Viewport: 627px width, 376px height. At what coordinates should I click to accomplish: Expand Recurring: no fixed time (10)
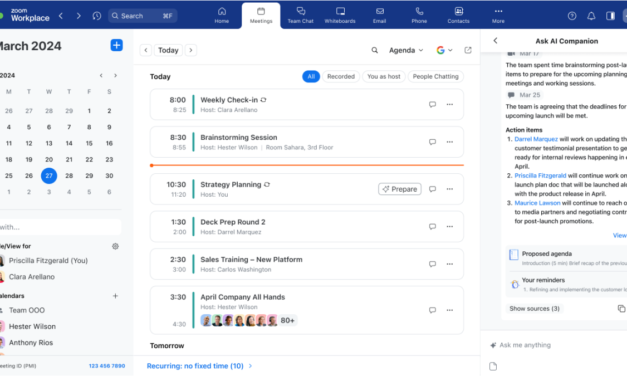pyautogui.click(x=200, y=366)
